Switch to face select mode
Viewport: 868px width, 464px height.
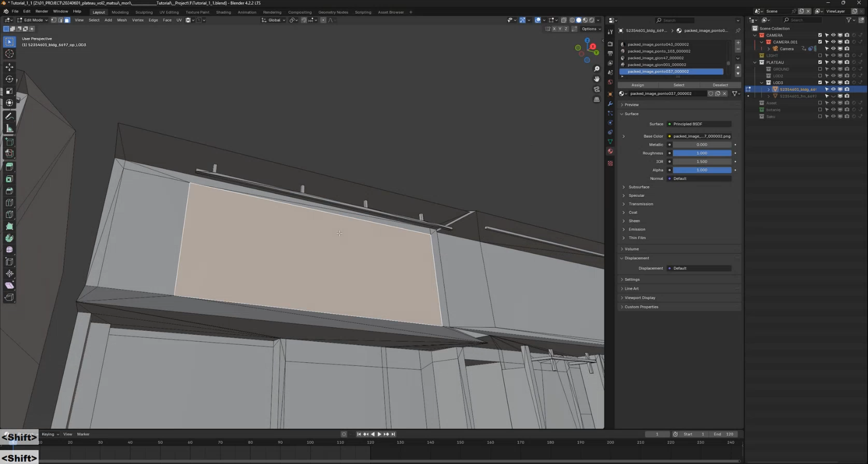coord(67,20)
